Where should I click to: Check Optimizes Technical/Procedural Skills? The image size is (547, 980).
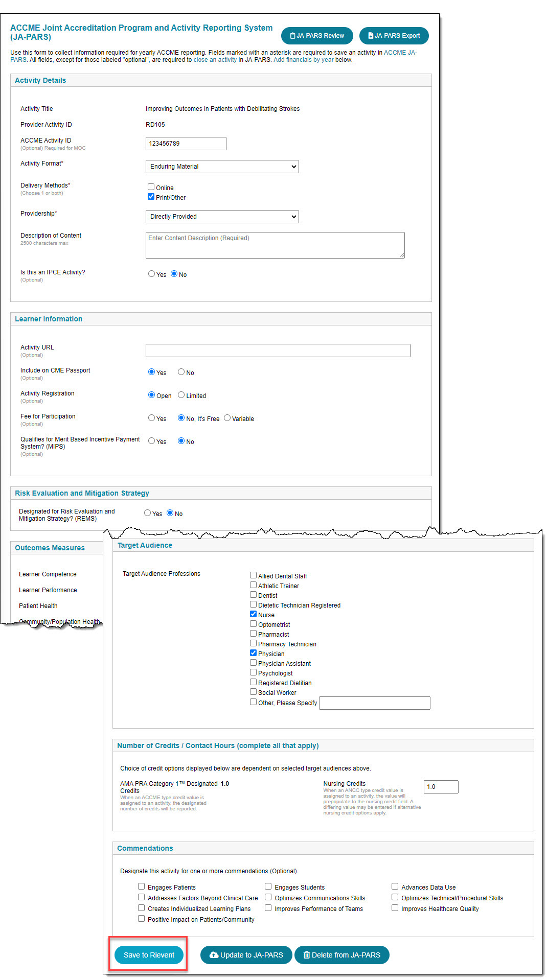coord(395,897)
